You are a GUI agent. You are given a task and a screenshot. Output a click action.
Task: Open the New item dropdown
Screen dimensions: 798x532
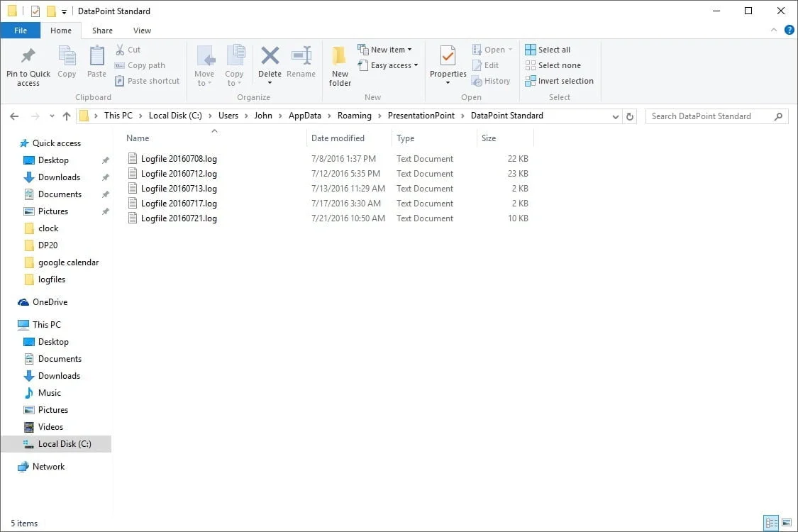tap(387, 49)
